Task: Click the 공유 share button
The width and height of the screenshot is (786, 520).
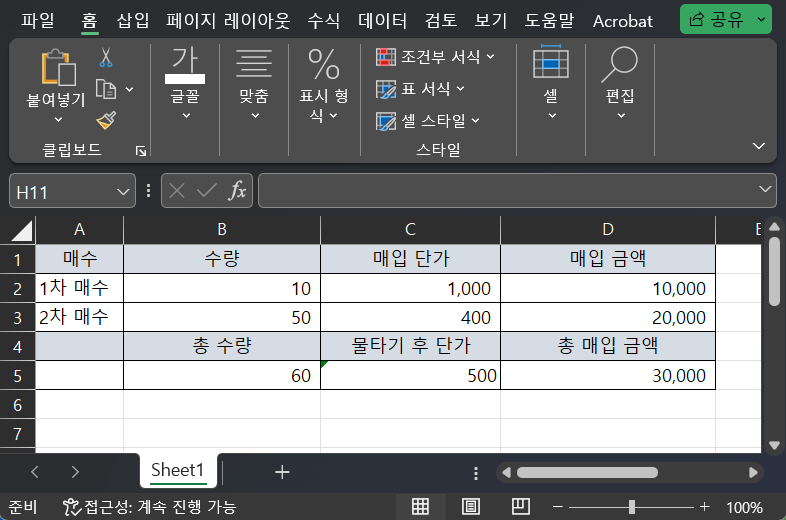Action: pos(716,20)
